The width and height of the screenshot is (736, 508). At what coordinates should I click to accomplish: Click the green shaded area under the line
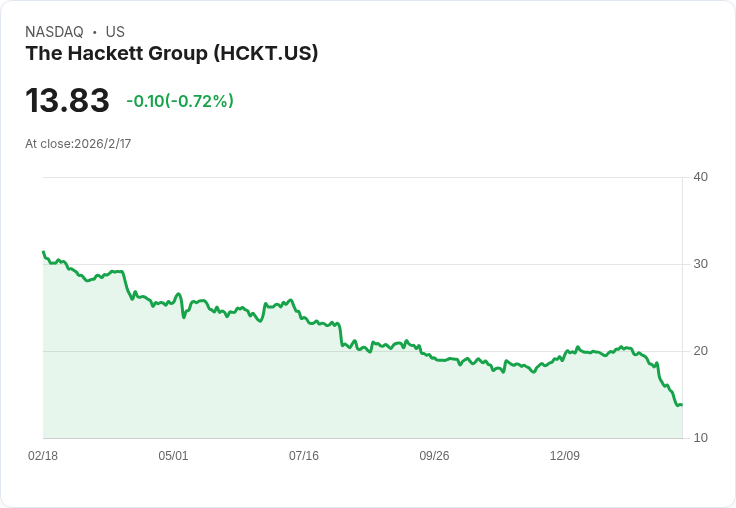(300, 390)
